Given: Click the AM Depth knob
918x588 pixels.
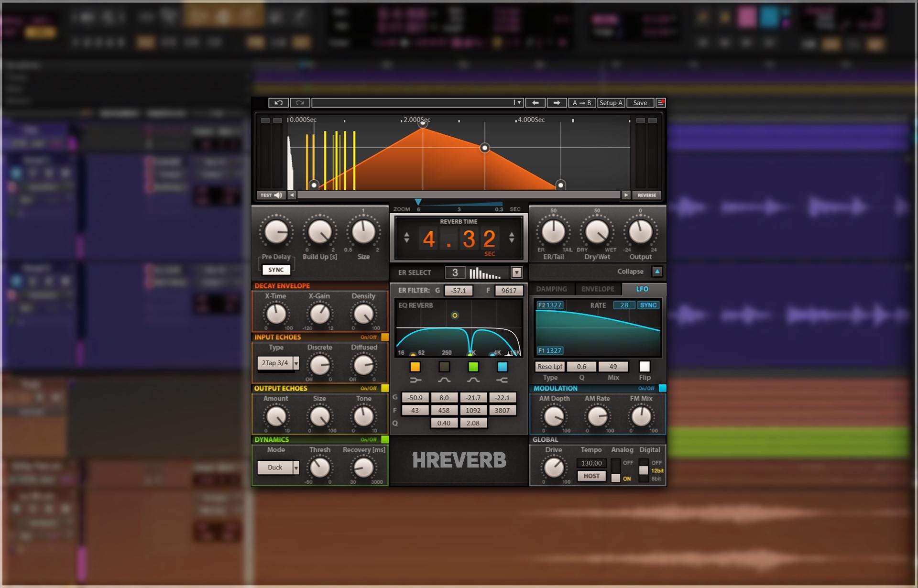Looking at the screenshot, I should tap(554, 416).
